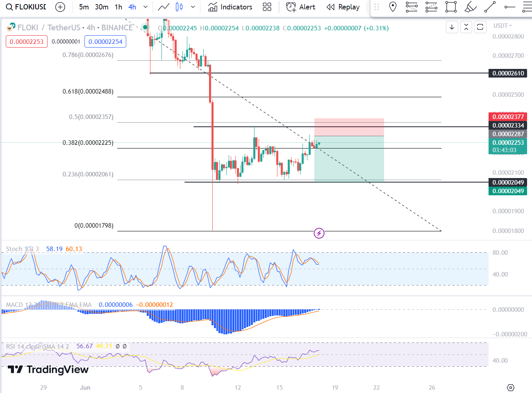Switch to the 1h timeframe
The height and width of the screenshot is (393, 532).
pos(118,7)
